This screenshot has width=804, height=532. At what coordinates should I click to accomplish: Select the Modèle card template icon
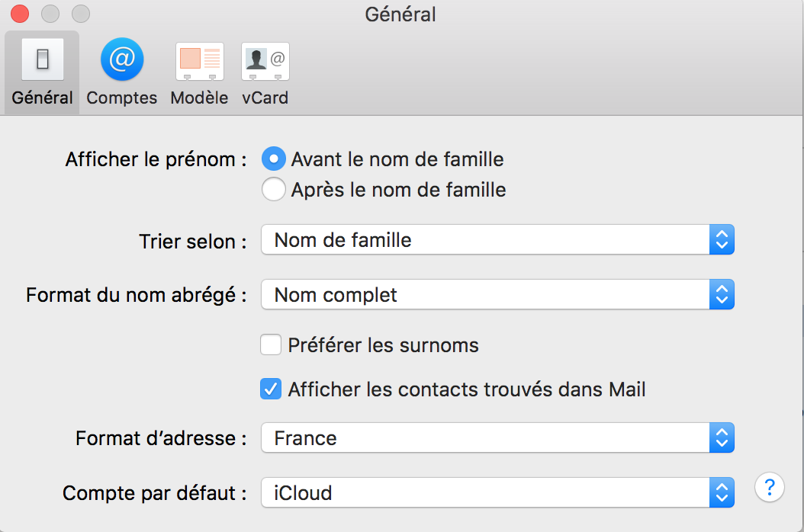(x=200, y=60)
